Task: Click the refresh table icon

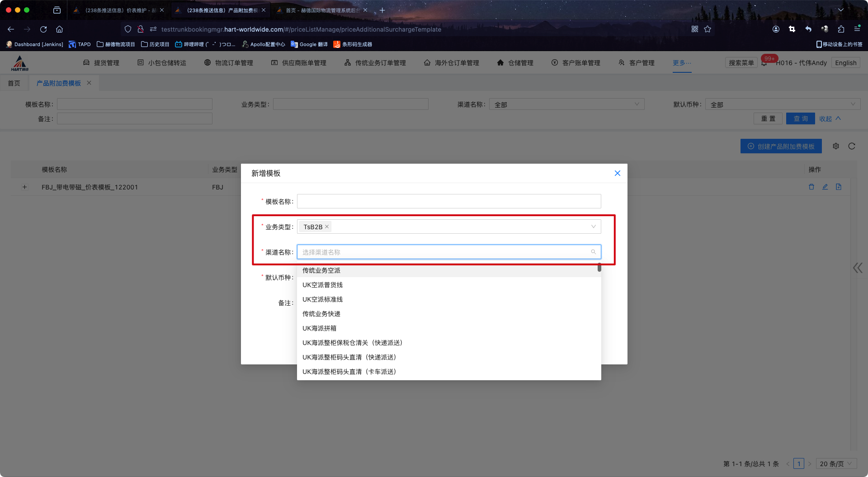Action: [x=852, y=146]
